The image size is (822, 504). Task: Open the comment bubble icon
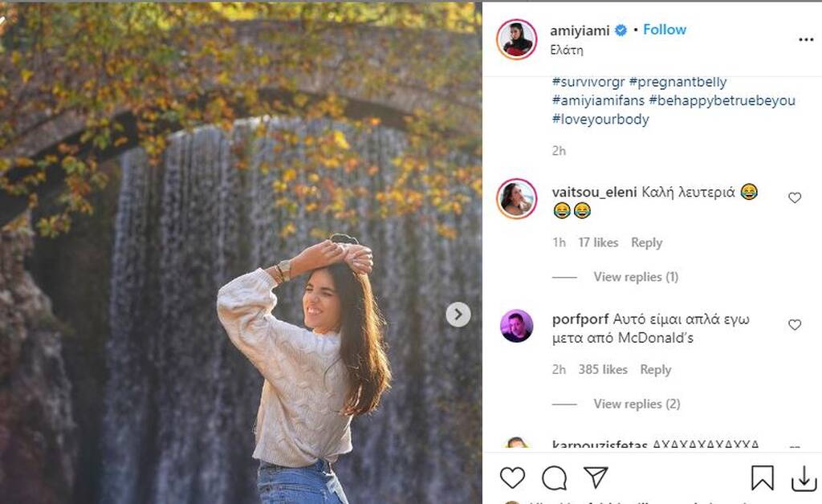coord(554,478)
